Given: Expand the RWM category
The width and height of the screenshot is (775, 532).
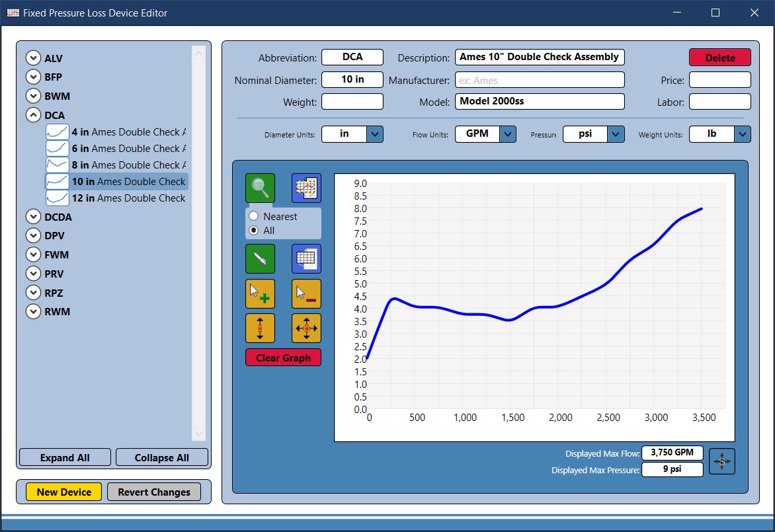Looking at the screenshot, I should [x=33, y=312].
